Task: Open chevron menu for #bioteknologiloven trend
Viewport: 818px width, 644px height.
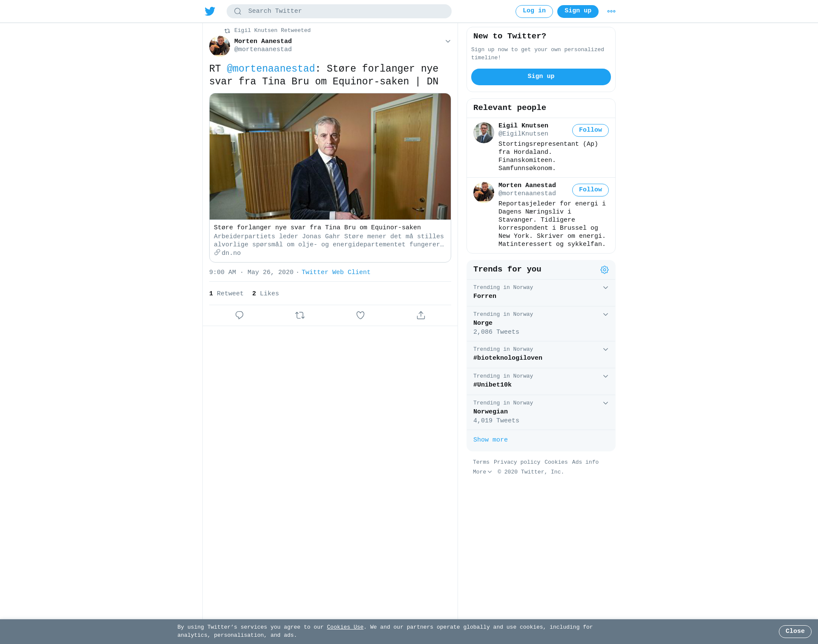Action: (605, 349)
